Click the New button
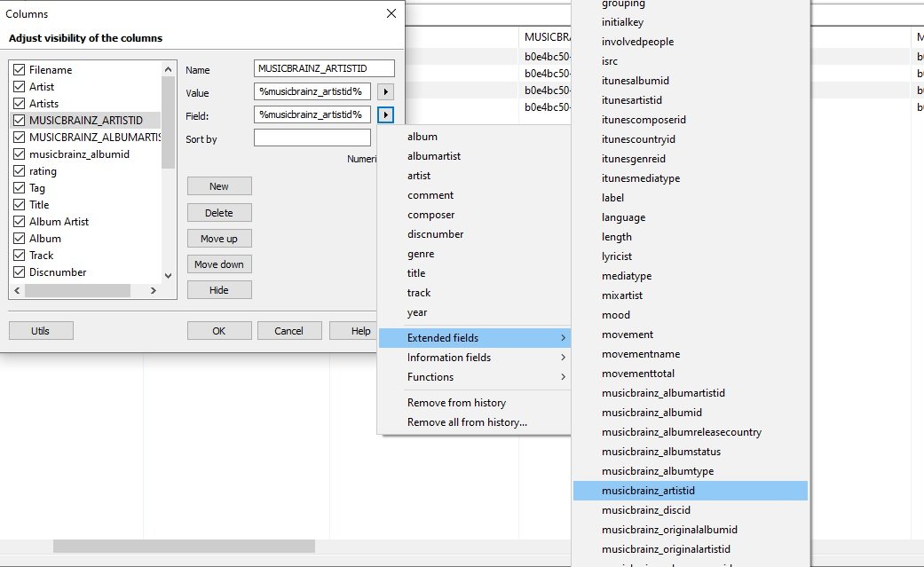This screenshot has height=567, width=924. click(219, 186)
